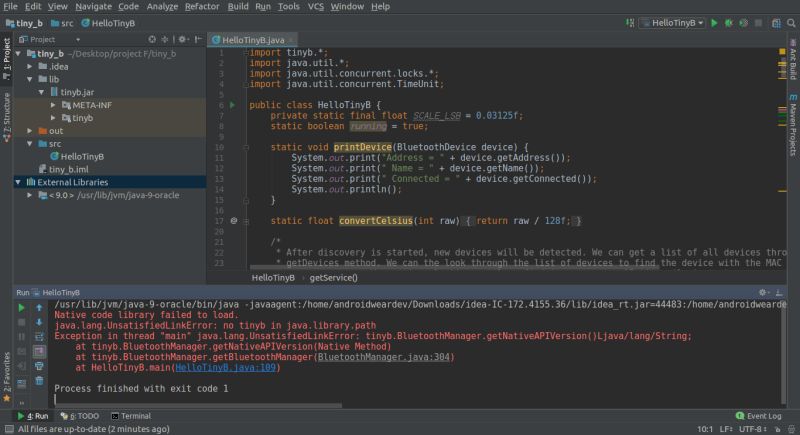This screenshot has height=435, width=800.
Task: Open the Structure side tab
Action: (x=7, y=117)
